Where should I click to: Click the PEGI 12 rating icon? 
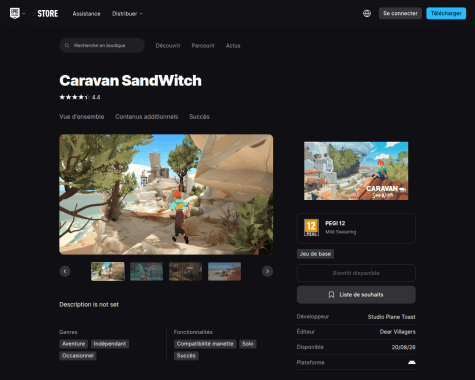(x=311, y=227)
